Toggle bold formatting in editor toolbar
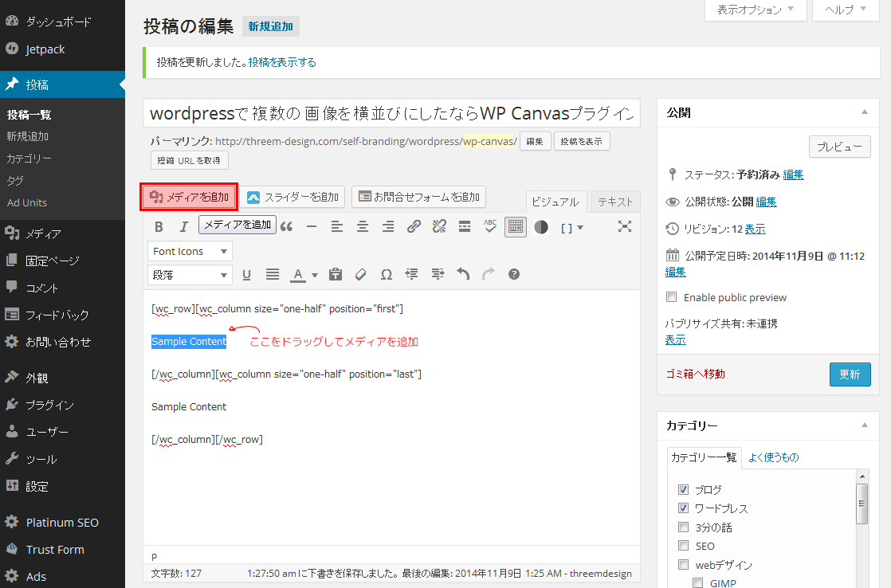Screen dimensions: 891x588 point(159,227)
